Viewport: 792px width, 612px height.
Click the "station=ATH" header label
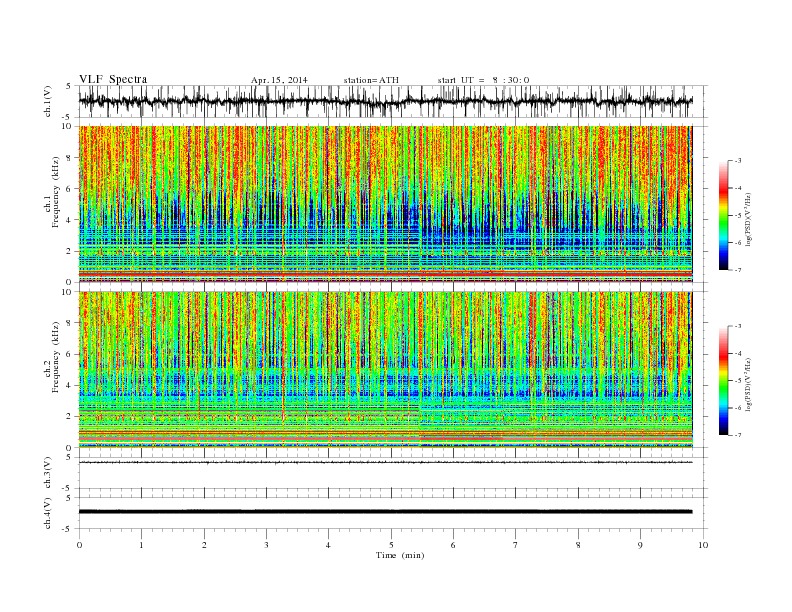point(371,80)
